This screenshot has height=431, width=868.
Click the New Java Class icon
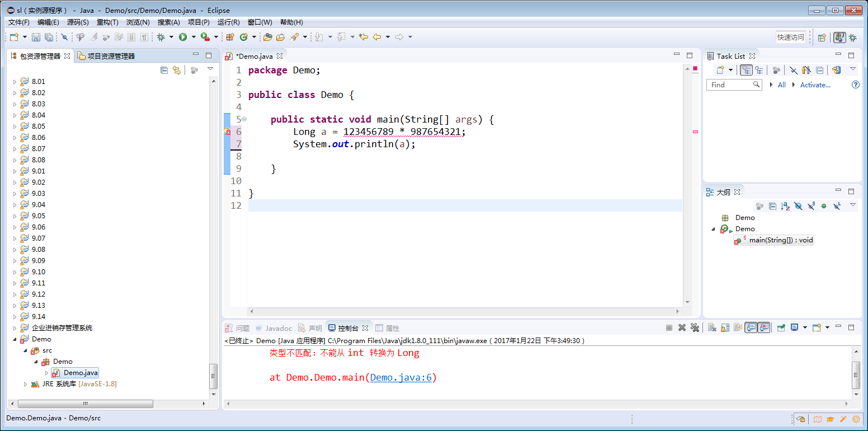click(244, 37)
